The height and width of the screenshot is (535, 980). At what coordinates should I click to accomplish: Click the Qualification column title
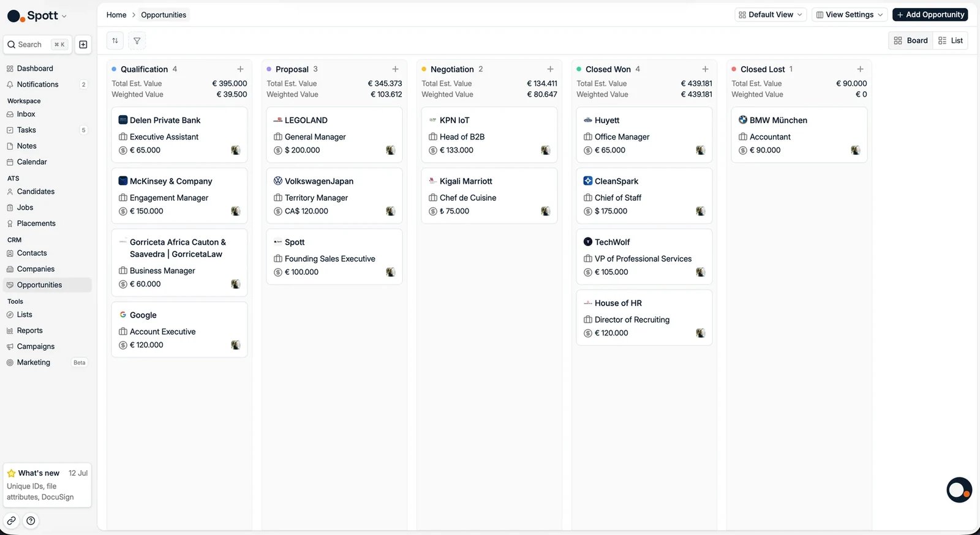pyautogui.click(x=144, y=69)
